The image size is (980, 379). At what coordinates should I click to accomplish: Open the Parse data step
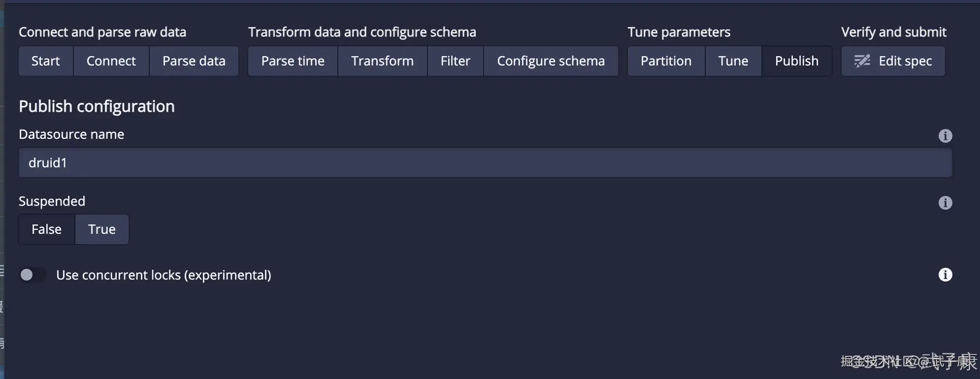194,61
